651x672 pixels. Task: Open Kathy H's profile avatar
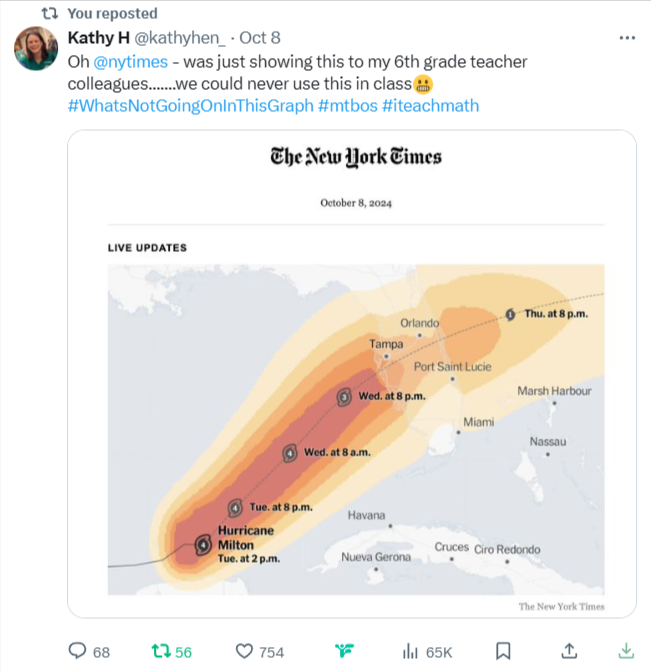35,48
